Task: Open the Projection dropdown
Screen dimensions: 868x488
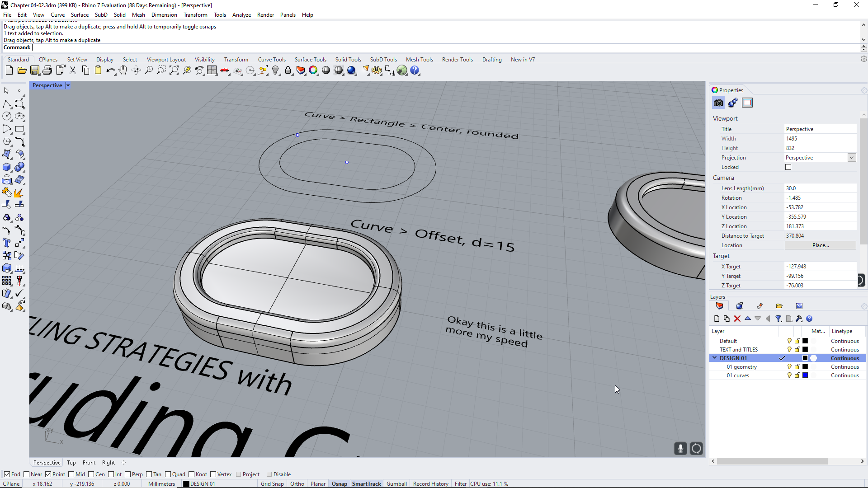Action: (x=852, y=158)
